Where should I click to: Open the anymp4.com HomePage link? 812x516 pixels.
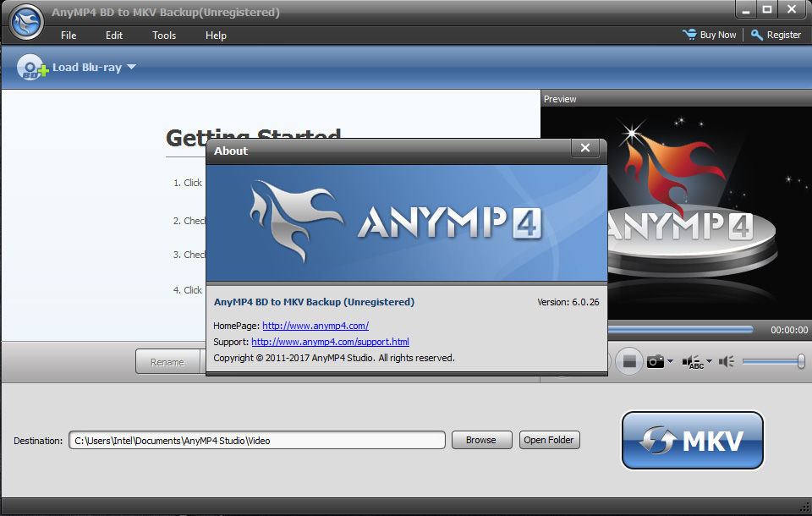pyautogui.click(x=315, y=326)
